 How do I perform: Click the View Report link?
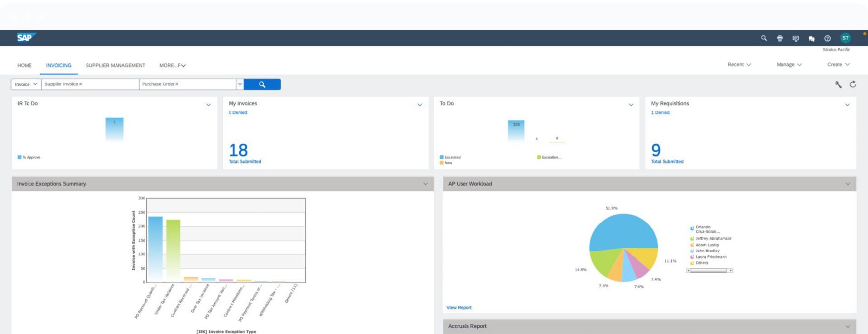[x=459, y=308]
